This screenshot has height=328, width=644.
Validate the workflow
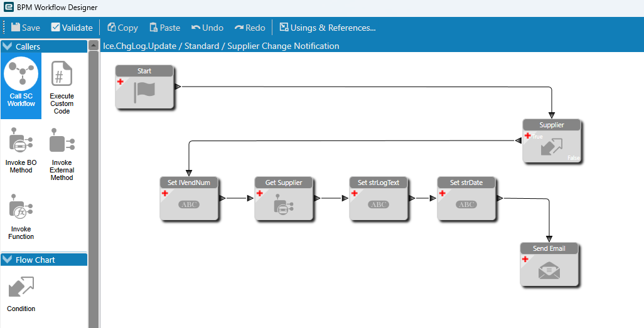tap(72, 28)
